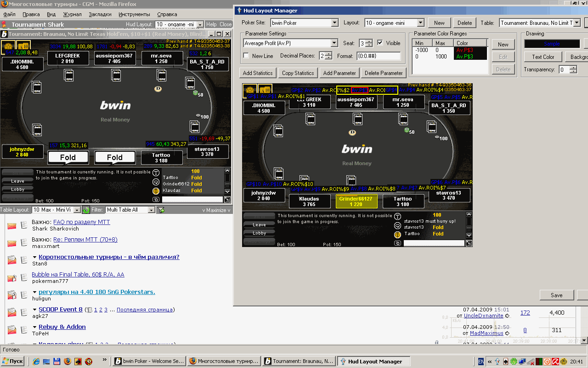The image size is (588, 368).
Task: Uncheck the Visible checkbox
Action: (x=380, y=43)
